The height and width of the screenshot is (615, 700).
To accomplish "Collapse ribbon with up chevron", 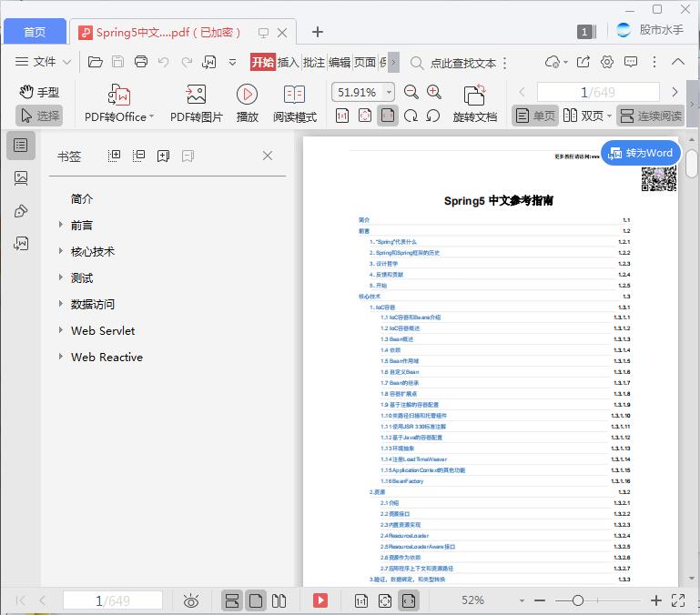I will 677,62.
